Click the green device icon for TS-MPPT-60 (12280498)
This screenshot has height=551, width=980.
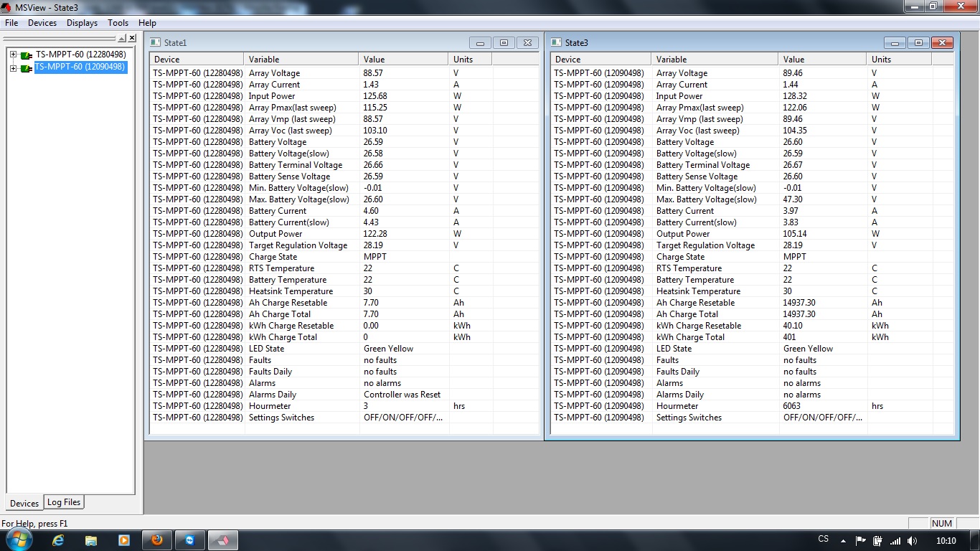pos(27,55)
